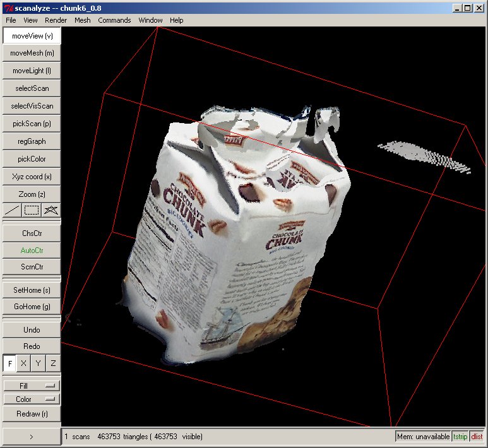
Task: Click the pickColor button
Action: 32,159
